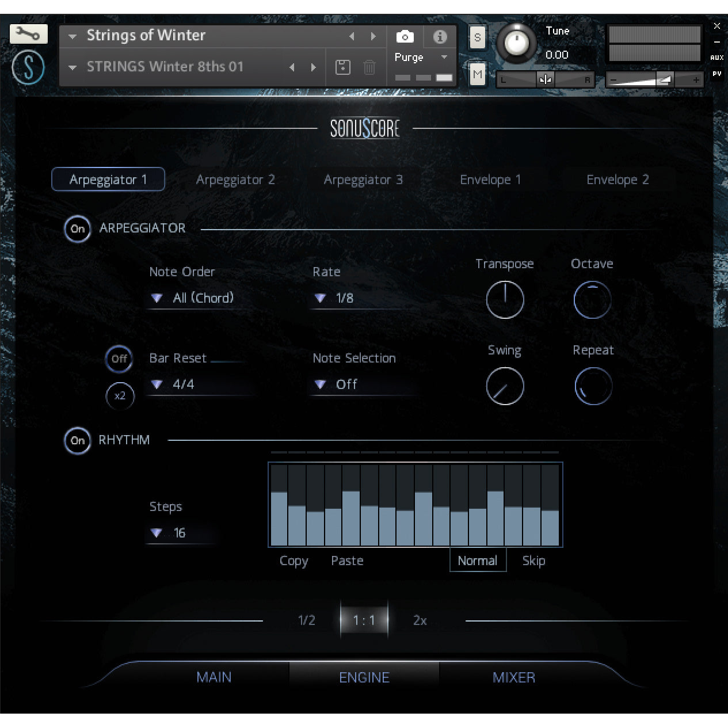Toggle the Rhythm On switch
This screenshot has height=728, width=728.
(x=78, y=441)
